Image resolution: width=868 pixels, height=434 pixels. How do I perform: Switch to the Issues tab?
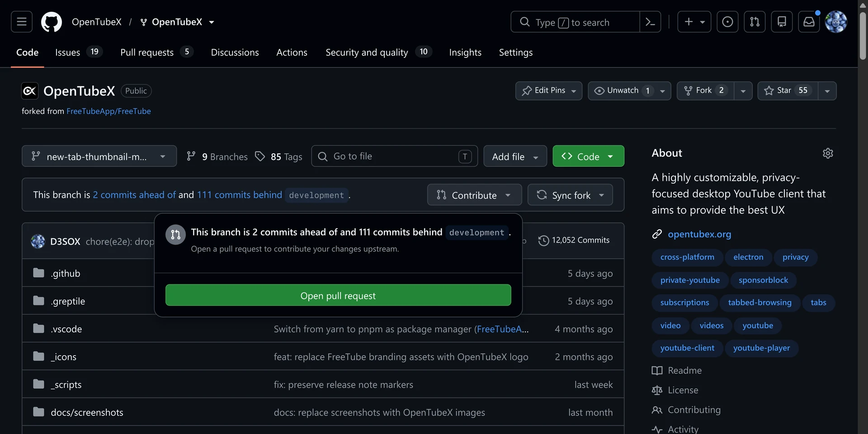(78, 52)
